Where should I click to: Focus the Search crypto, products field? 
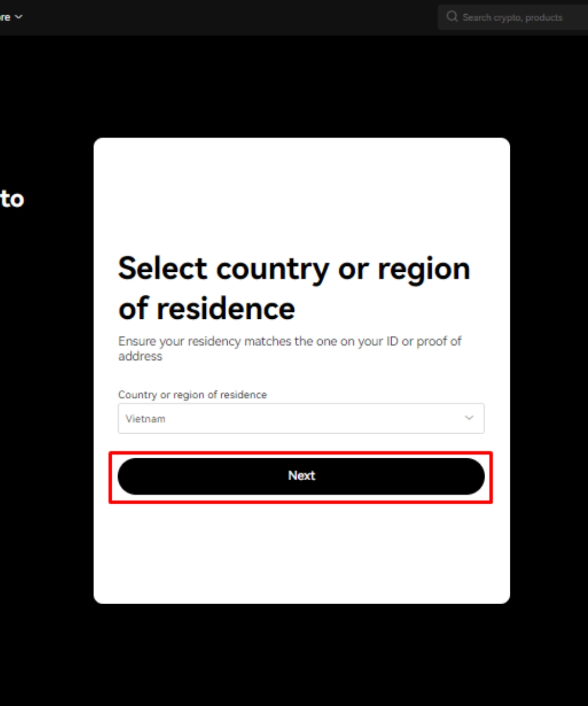point(513,18)
